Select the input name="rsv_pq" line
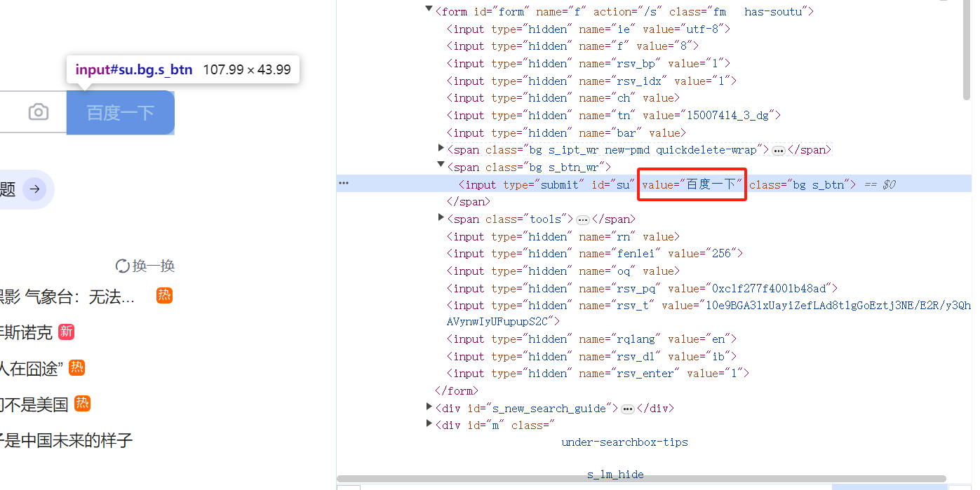This screenshot has width=980, height=490. pos(642,289)
